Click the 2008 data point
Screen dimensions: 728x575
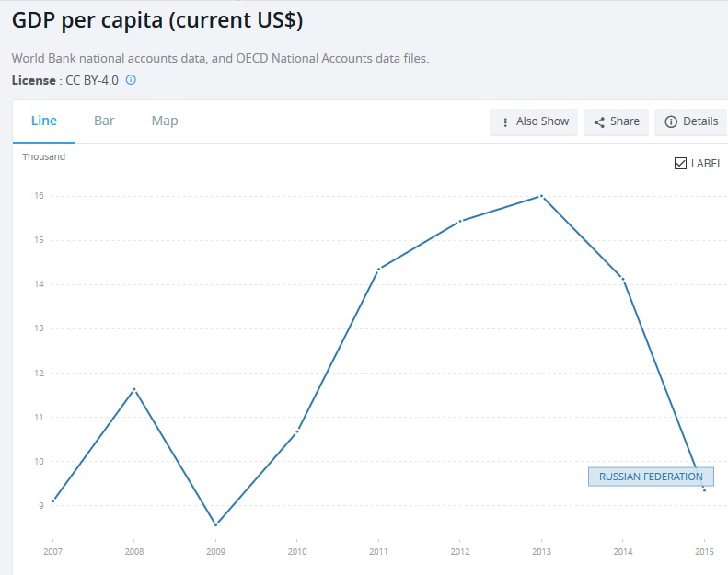click(134, 389)
